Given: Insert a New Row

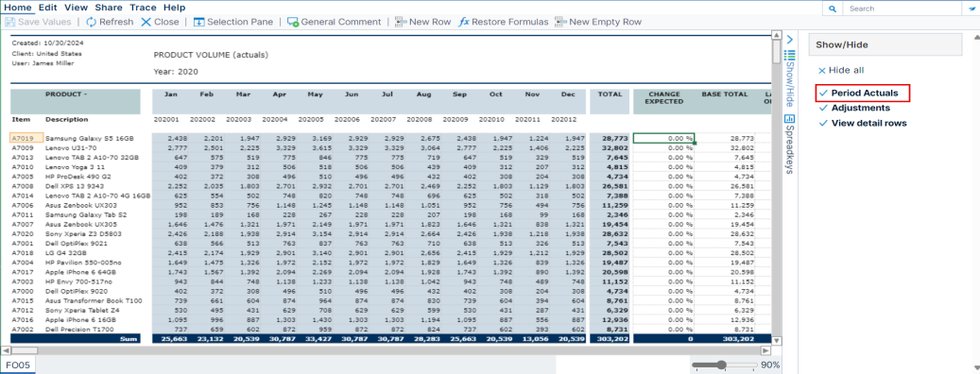Looking at the screenshot, I should tap(422, 22).
